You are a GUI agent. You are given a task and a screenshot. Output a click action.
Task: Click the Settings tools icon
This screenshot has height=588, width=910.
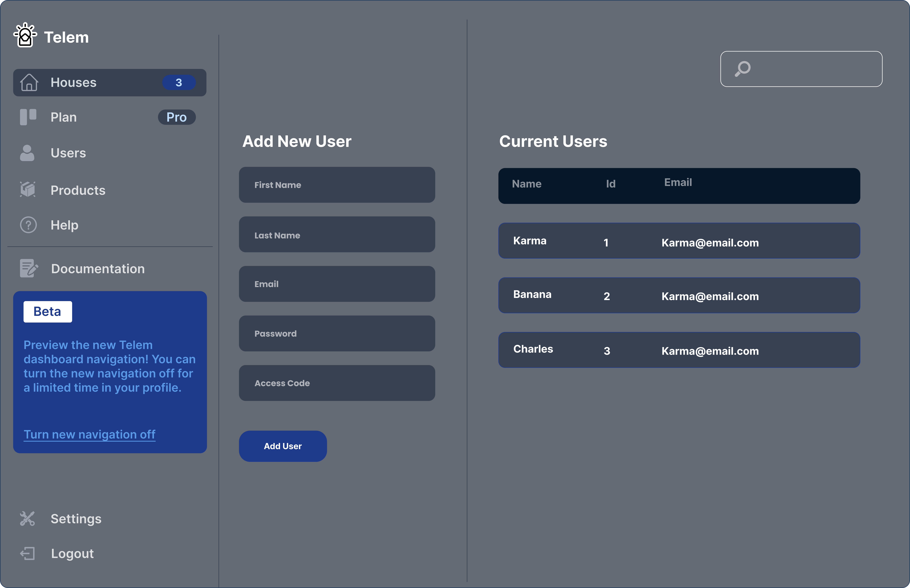pos(28,519)
